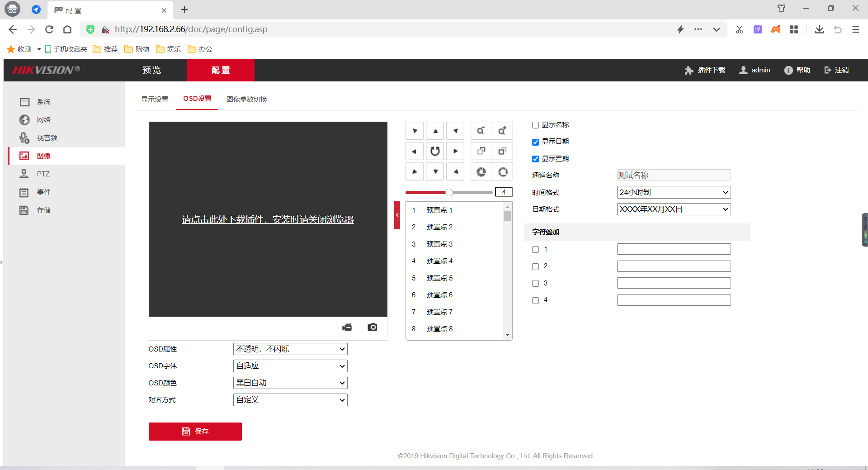This screenshot has width=868, height=470.
Task: Enable character overlay checkbox 1
Action: 535,250
